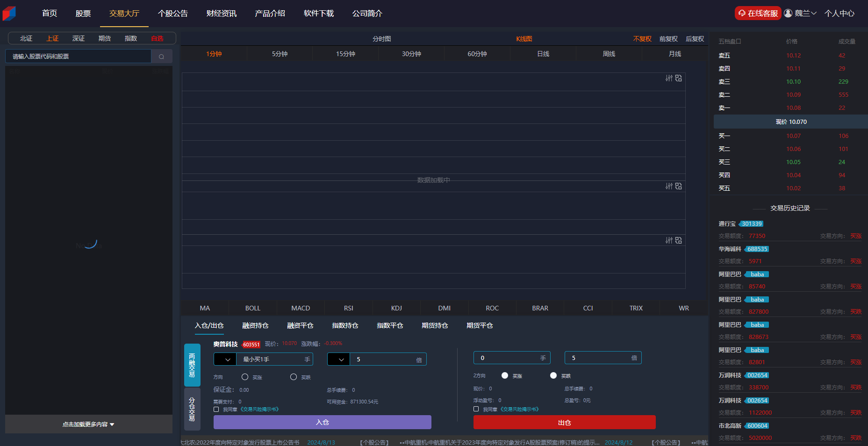Check risk disclosure agreement above 入仓 button
868x446 pixels.
(x=216, y=410)
